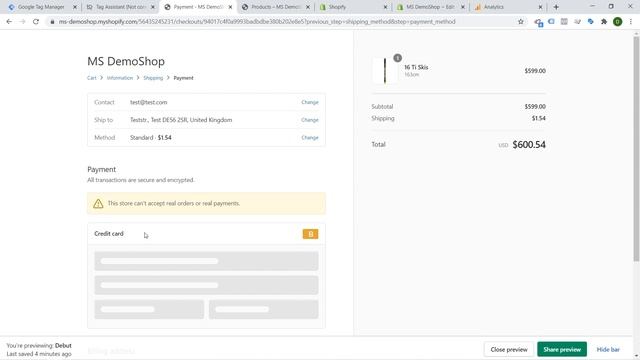This screenshot has height=360, width=640.
Task: Open Chrome three-dot menu
Action: (x=631, y=22)
